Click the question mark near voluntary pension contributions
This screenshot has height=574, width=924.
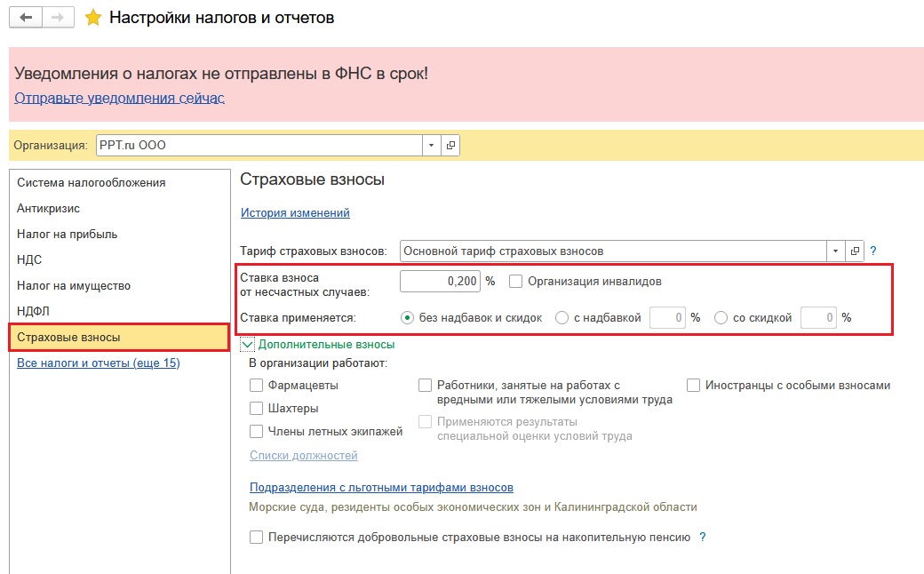click(x=703, y=537)
